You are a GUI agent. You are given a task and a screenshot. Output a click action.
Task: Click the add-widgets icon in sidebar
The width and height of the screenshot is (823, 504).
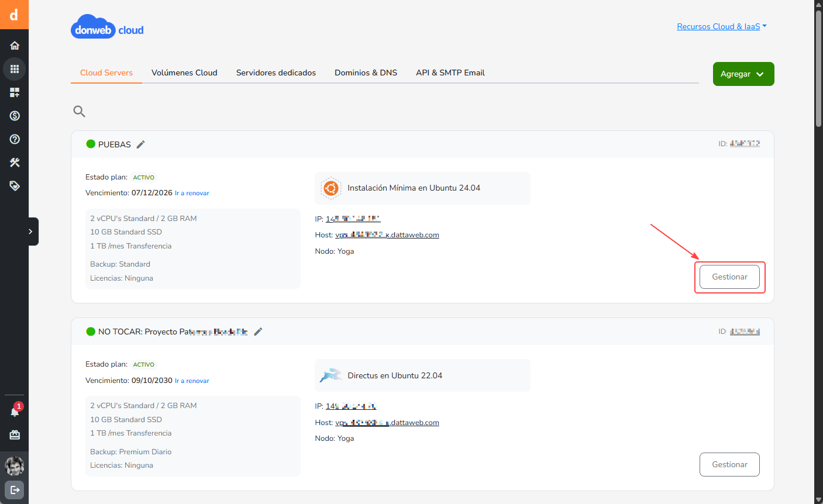click(15, 92)
